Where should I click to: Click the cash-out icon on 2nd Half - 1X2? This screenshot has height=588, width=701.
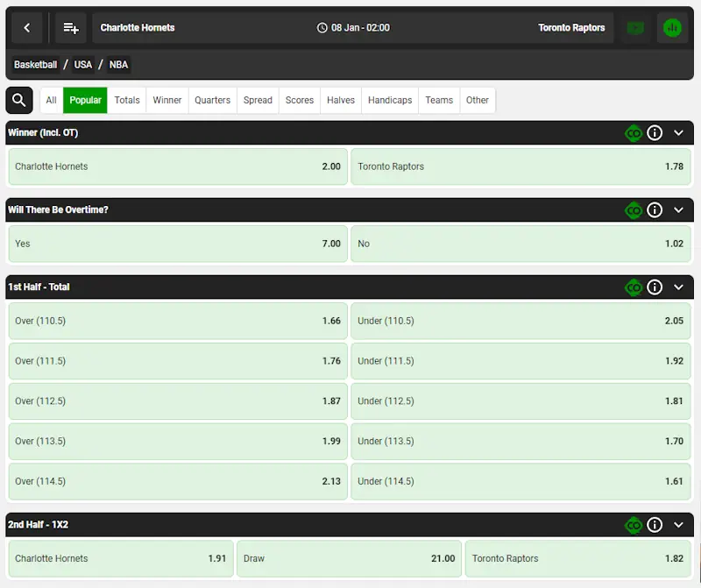[x=634, y=525]
